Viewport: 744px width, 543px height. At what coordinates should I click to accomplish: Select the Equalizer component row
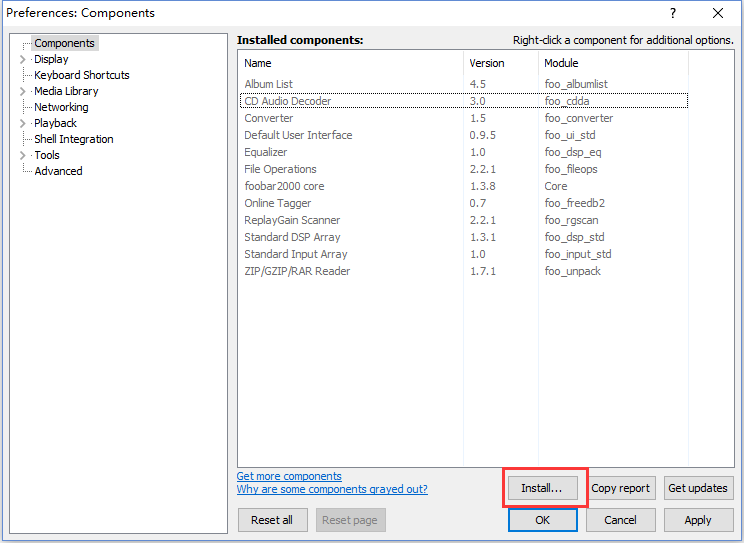tap(464, 152)
